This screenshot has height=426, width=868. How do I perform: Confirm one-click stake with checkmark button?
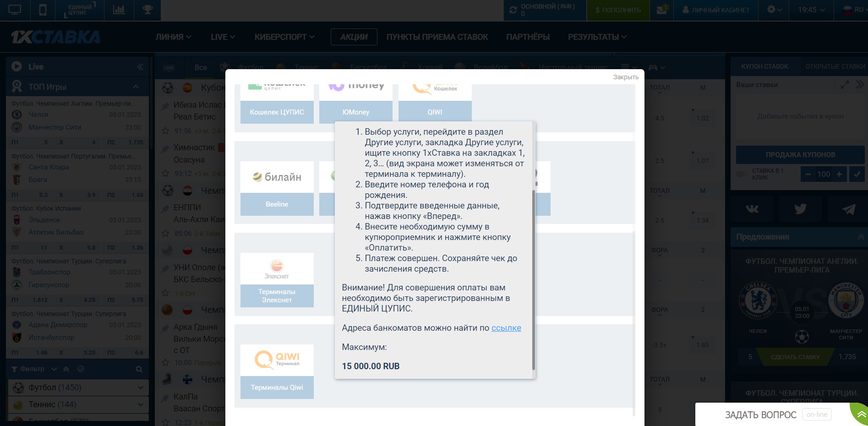tap(857, 174)
